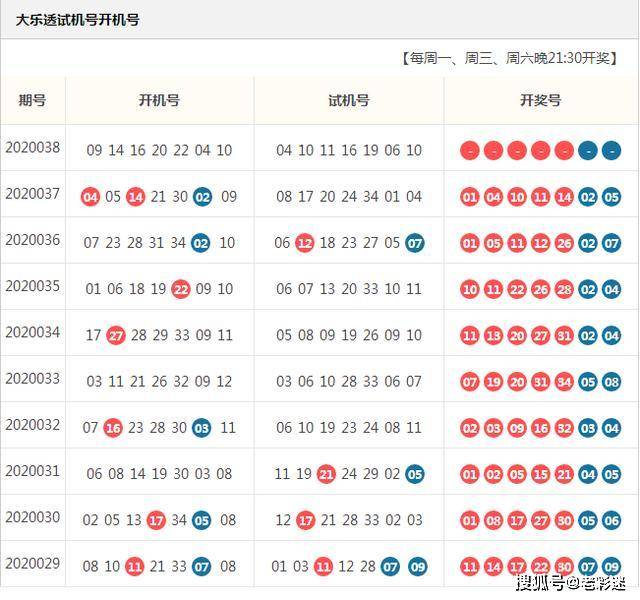This screenshot has height=600, width=640.
Task: Select period number 2020035
Action: tap(33, 286)
